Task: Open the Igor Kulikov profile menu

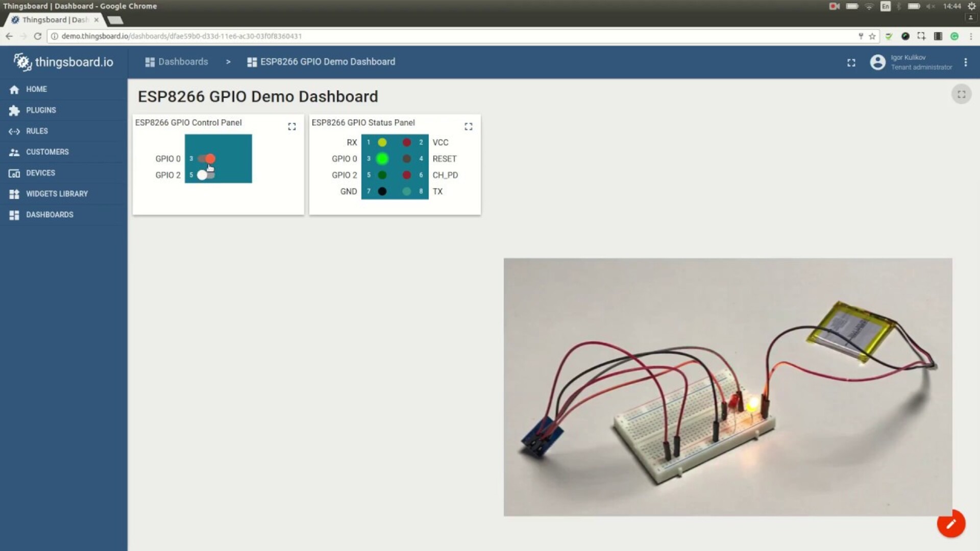Action: click(877, 62)
